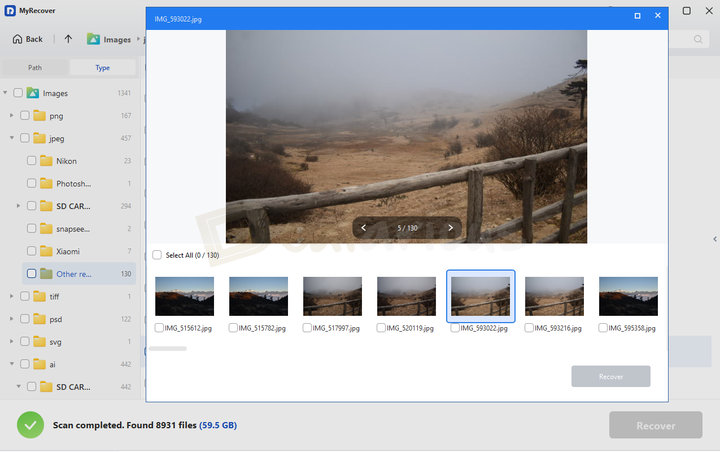Click the Images breadcrumb icon
The width and height of the screenshot is (720, 452).
pyautogui.click(x=93, y=39)
